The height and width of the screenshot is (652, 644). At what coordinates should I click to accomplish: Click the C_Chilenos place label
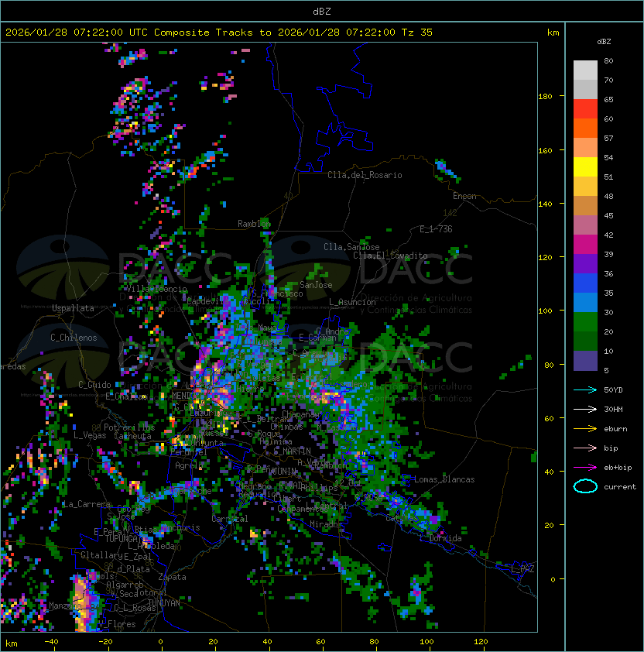tap(74, 338)
